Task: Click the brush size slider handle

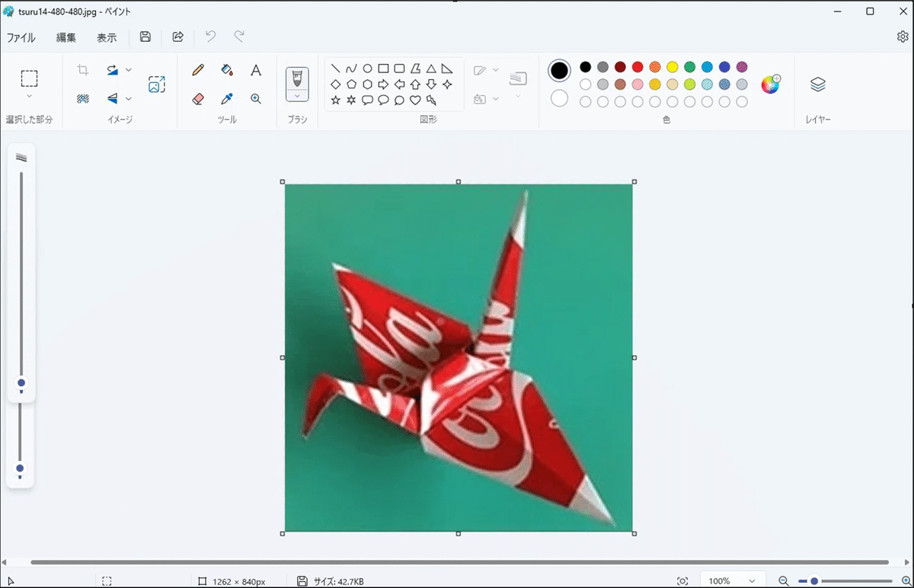Action: pyautogui.click(x=21, y=383)
